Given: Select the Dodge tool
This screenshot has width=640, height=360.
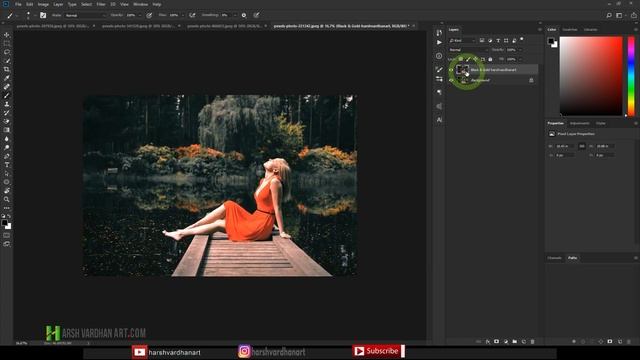Looking at the screenshot, I should coord(7,147).
